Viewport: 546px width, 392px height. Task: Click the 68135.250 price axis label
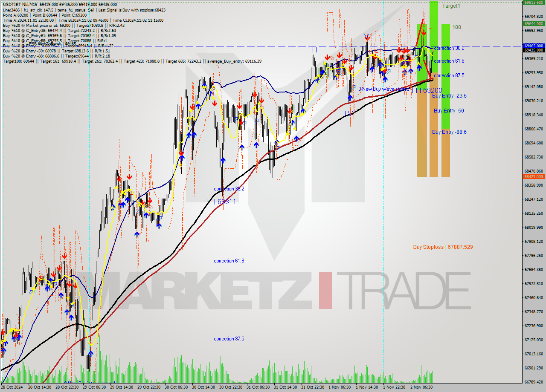534,213
